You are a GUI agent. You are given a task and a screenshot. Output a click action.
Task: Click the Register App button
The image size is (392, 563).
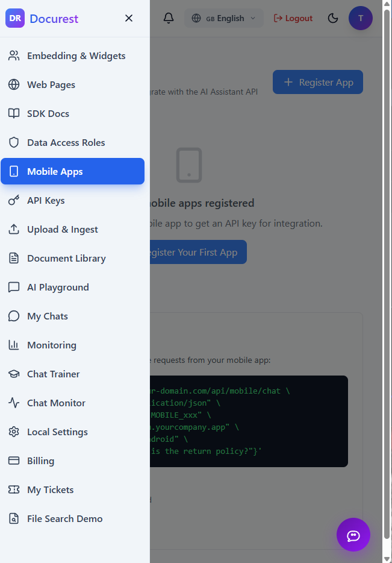click(x=317, y=82)
